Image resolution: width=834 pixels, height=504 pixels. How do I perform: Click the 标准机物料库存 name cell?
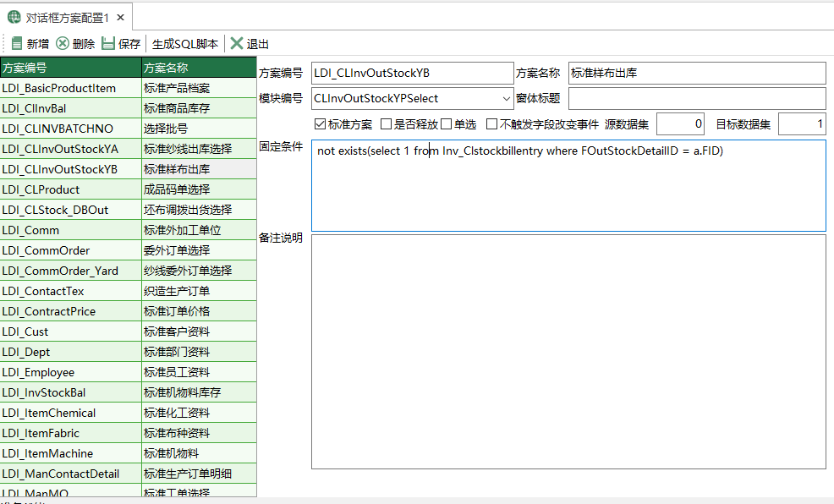(199, 393)
